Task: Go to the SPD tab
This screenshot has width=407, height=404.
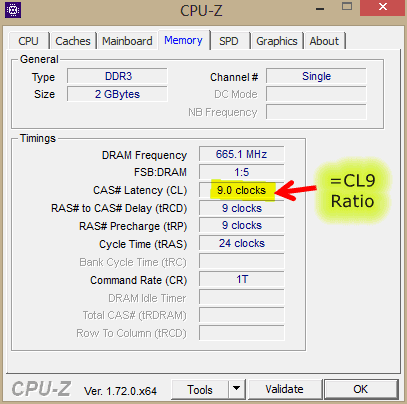Action: point(229,41)
